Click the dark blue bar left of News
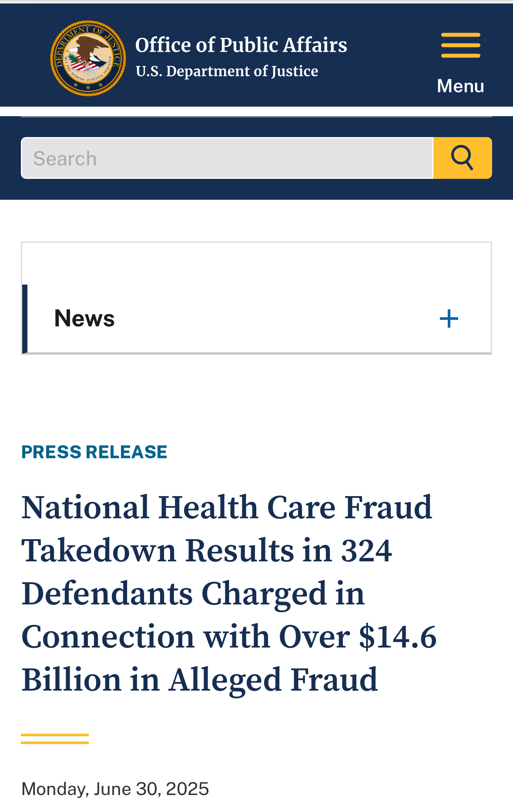 click(25, 319)
